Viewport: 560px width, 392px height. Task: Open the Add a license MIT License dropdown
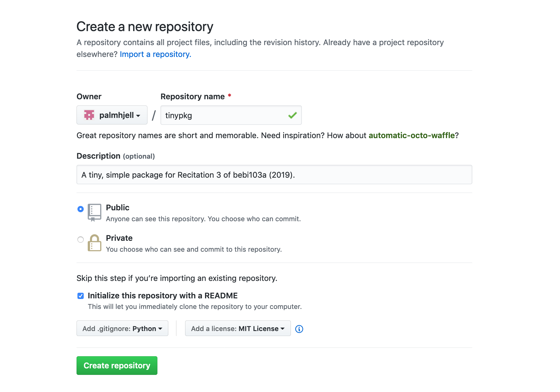click(x=238, y=328)
